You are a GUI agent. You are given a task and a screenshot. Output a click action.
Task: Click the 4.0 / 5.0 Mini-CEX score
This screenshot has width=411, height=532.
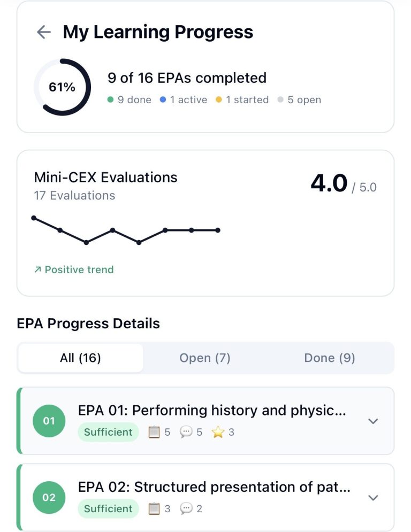point(343,184)
